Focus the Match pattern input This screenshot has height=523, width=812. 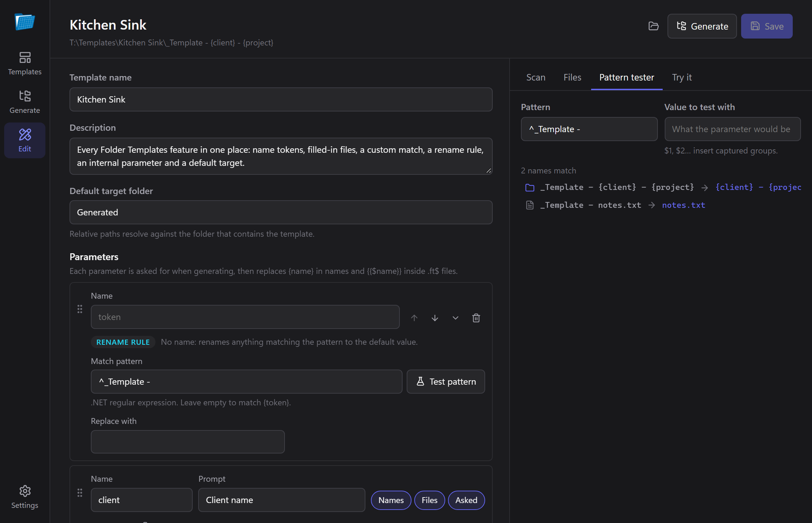tap(246, 382)
